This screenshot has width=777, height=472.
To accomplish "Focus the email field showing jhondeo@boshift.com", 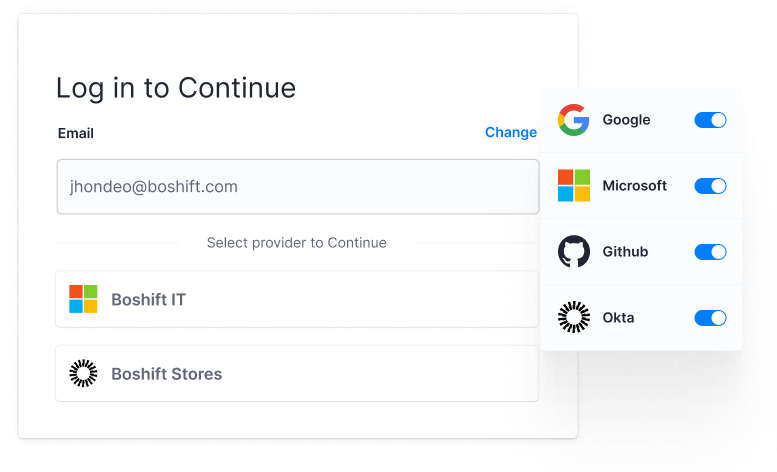I will pyautogui.click(x=298, y=187).
